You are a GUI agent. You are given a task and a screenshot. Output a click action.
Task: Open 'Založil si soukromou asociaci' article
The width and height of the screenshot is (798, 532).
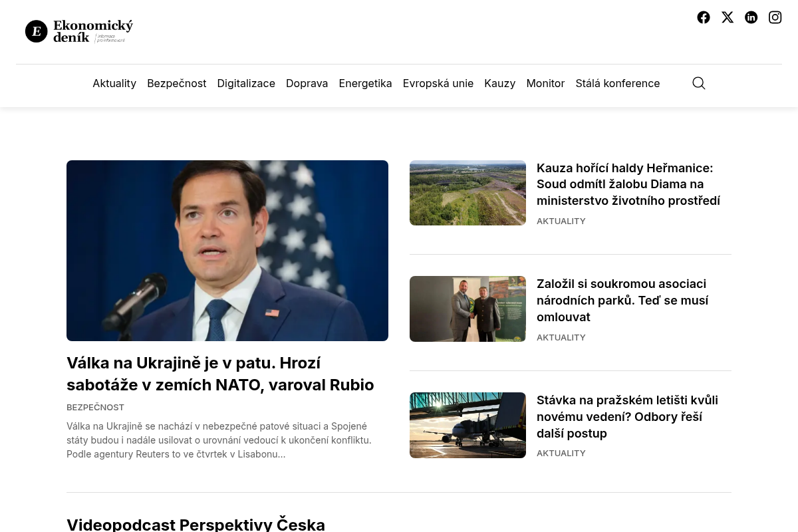coord(622,301)
